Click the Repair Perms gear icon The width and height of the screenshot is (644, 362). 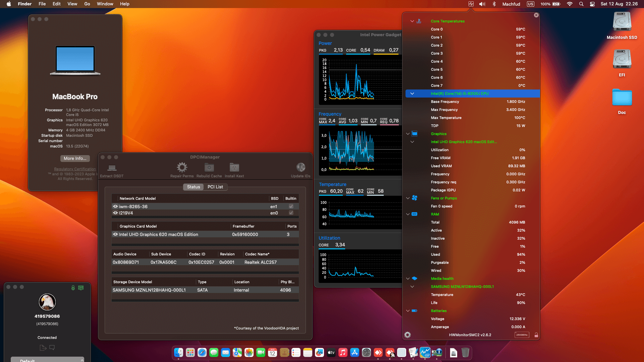coord(182,167)
